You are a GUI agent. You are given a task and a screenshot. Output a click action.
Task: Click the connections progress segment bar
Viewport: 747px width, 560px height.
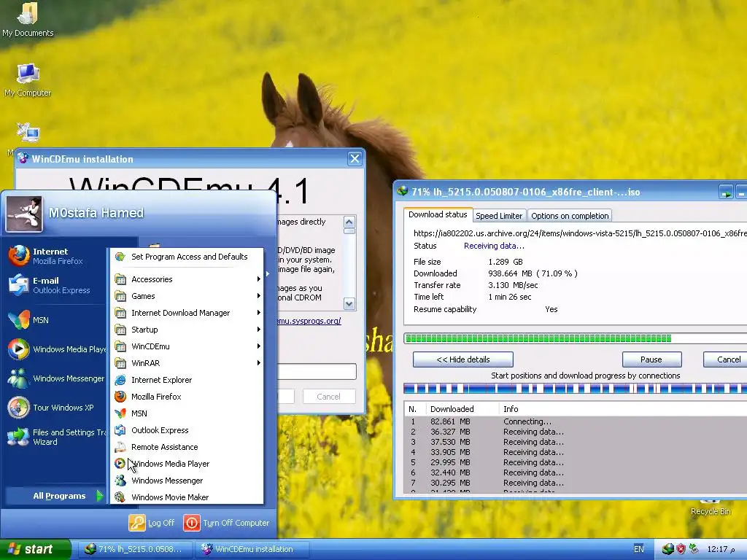coord(576,389)
